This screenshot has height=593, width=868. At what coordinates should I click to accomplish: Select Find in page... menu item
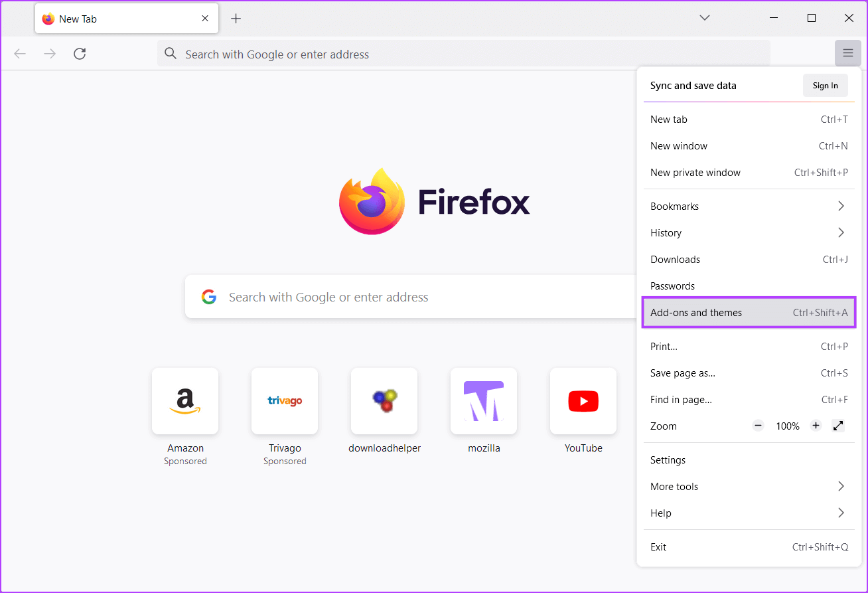[749, 400]
